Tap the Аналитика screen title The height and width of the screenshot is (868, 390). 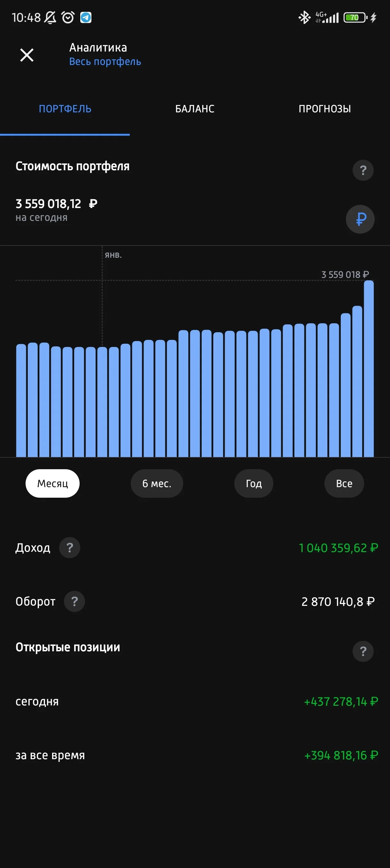pos(98,47)
